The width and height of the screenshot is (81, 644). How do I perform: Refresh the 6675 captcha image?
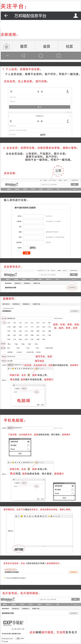click(43, 135)
